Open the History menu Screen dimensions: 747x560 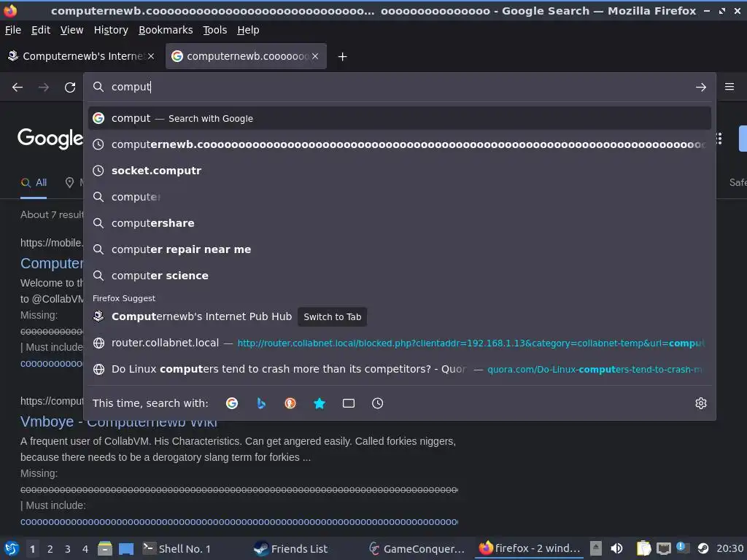point(111,30)
